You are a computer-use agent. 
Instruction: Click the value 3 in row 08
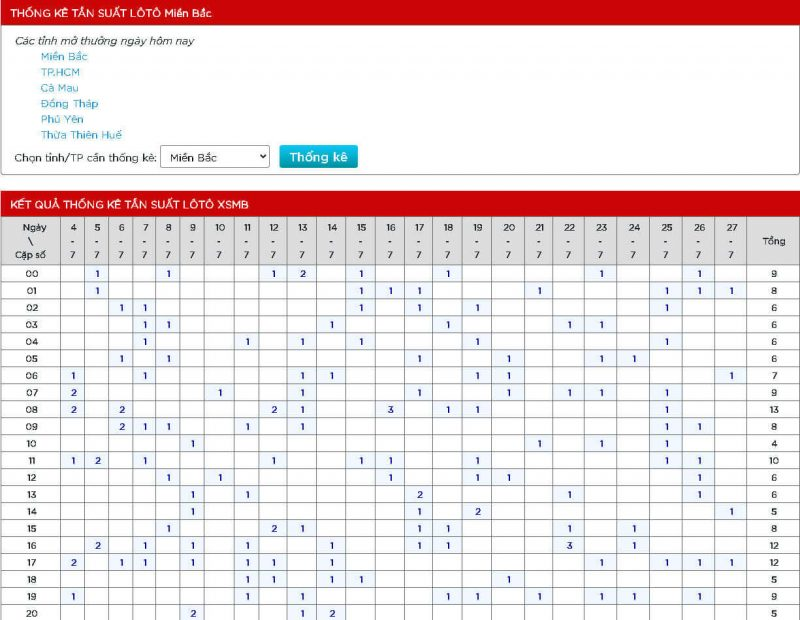(x=391, y=409)
